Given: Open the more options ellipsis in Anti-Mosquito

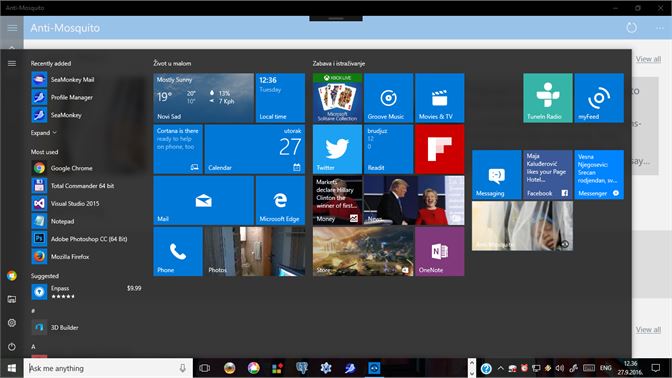Looking at the screenshot, I should pos(660,28).
